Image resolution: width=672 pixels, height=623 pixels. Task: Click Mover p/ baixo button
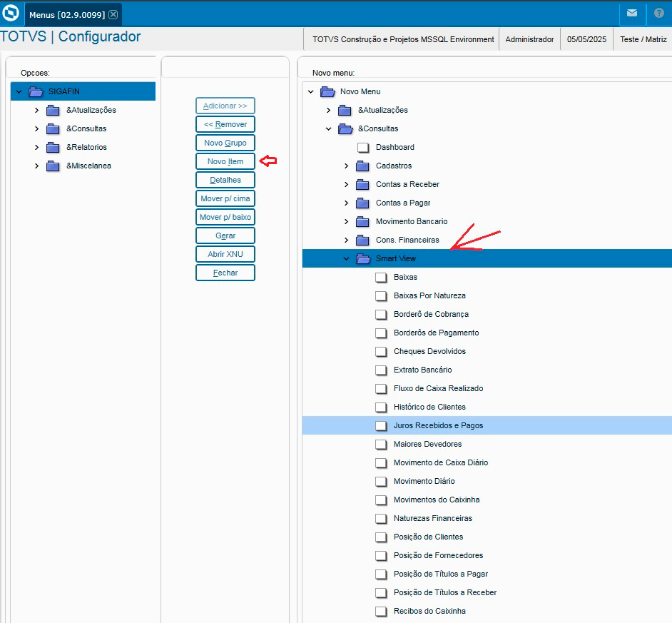pos(225,217)
